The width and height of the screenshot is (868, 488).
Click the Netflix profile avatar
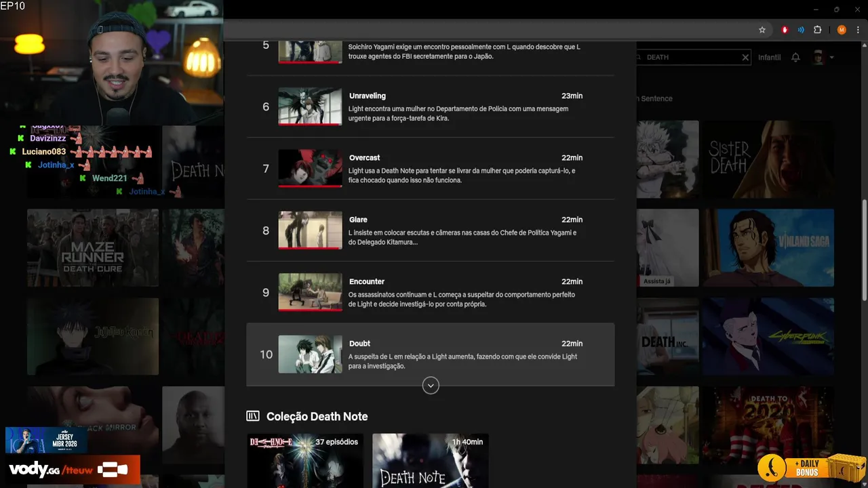click(818, 58)
